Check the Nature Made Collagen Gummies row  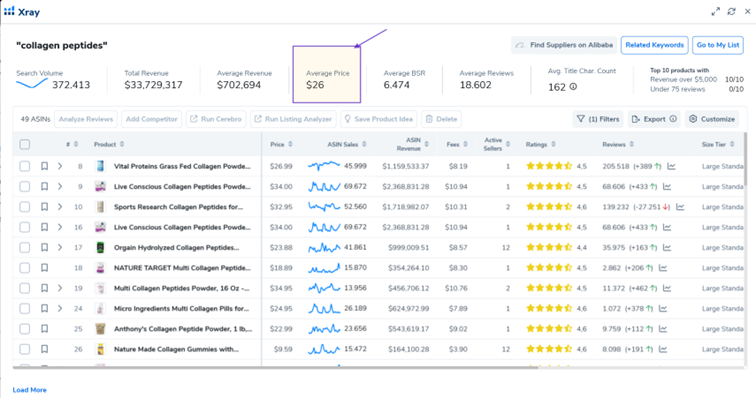point(25,349)
